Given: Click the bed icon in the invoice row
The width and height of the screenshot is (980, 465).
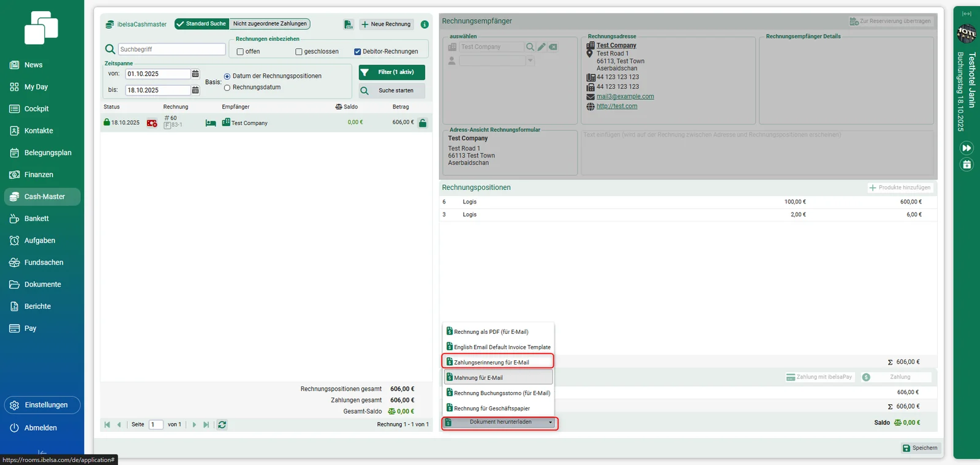Looking at the screenshot, I should coord(211,123).
